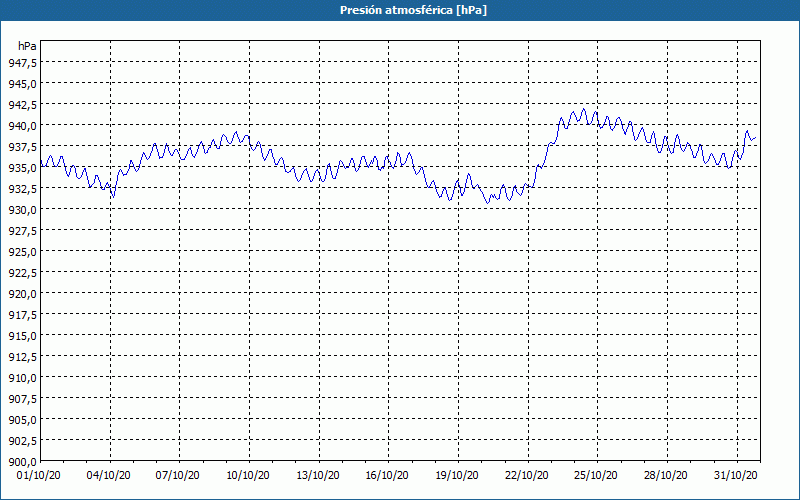Select the 922,5 axis value
This screenshot has width=800, height=500.
point(22,272)
